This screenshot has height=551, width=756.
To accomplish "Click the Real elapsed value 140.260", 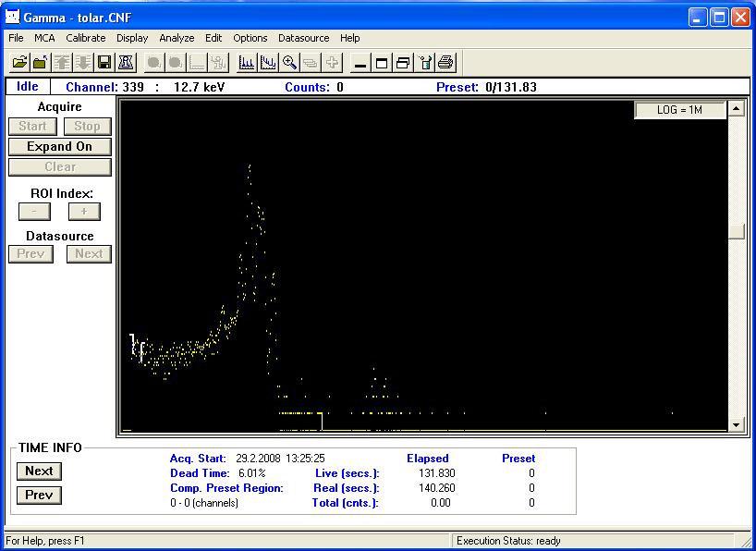I will [437, 488].
